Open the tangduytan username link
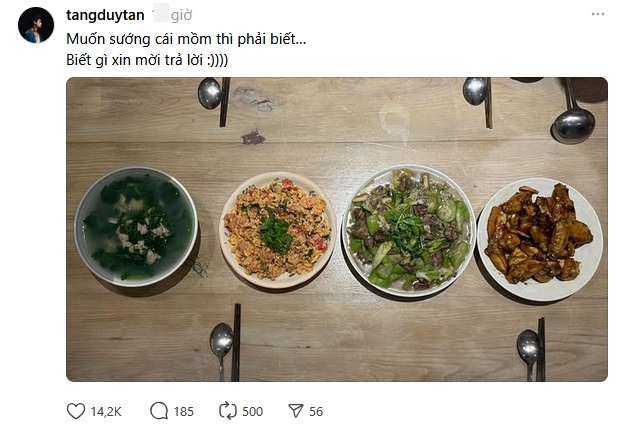Viewport: 629px width, 435px height. [104, 15]
